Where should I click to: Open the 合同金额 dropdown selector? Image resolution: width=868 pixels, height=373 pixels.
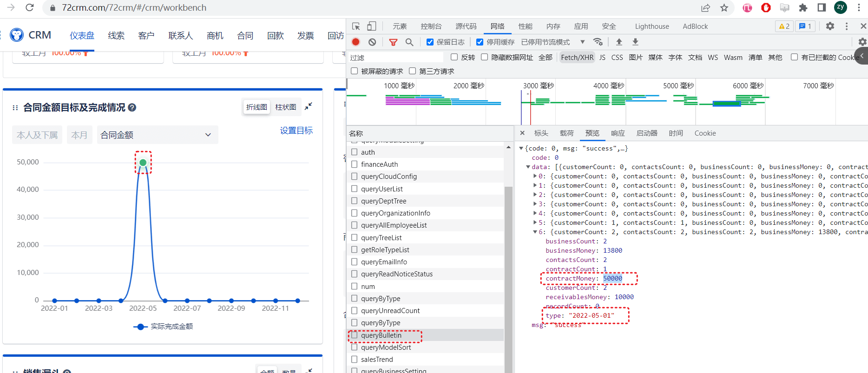point(158,135)
